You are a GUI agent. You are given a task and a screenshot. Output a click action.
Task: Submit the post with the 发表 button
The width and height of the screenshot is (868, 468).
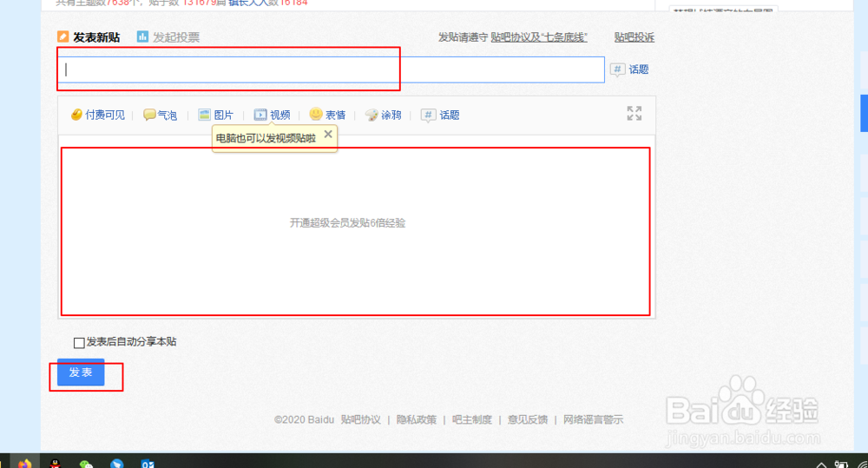[81, 372]
